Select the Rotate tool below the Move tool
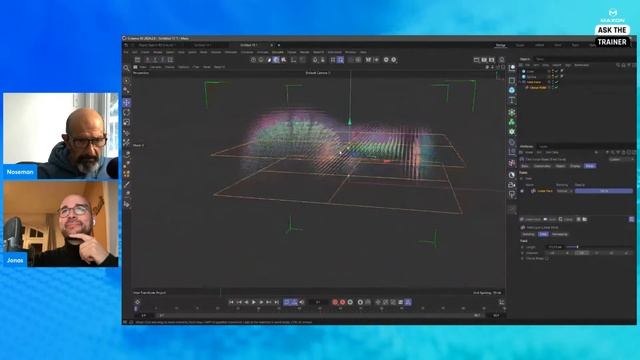Screen dimensions: 640x360 127,112
